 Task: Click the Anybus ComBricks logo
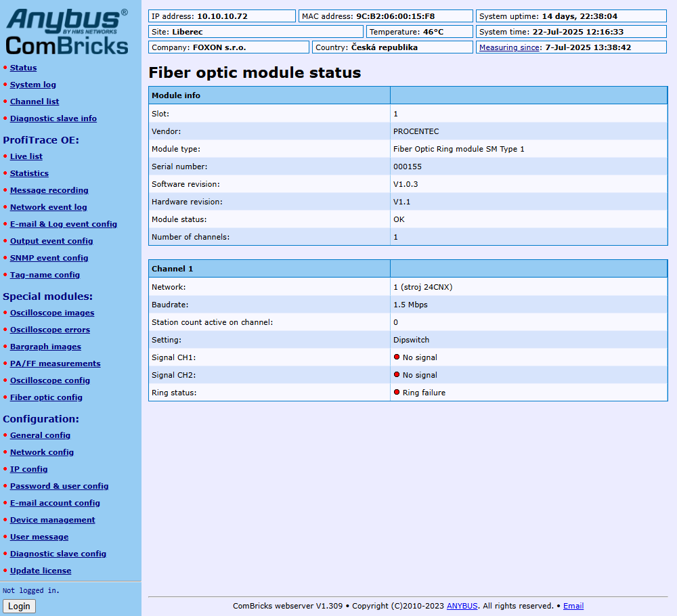coord(67,32)
